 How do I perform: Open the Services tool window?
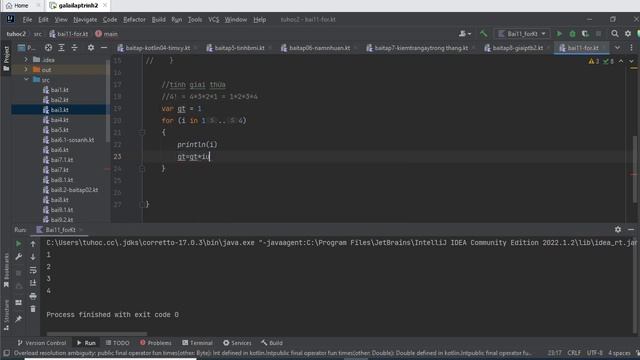tap(237, 343)
